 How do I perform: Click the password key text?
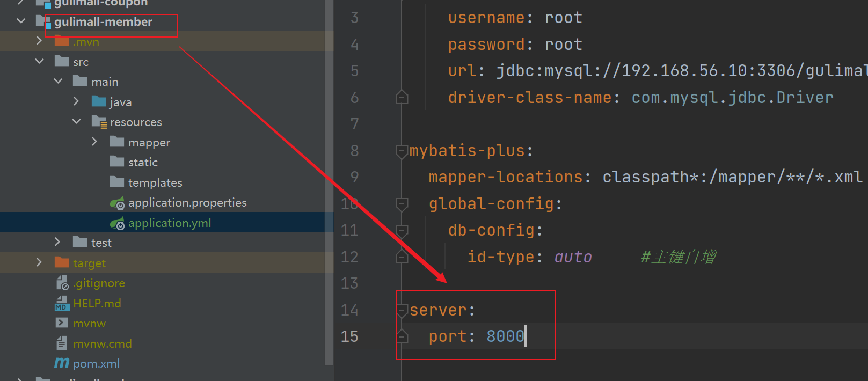(x=486, y=45)
